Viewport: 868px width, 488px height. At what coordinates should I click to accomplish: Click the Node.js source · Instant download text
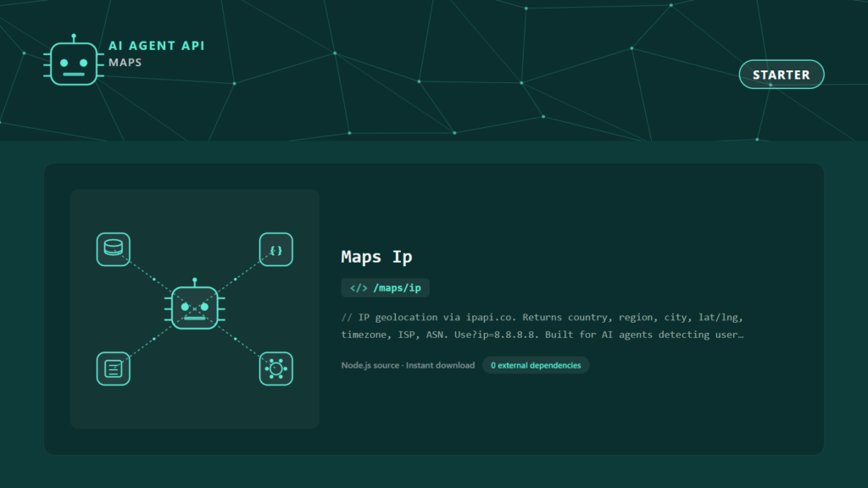pos(408,365)
